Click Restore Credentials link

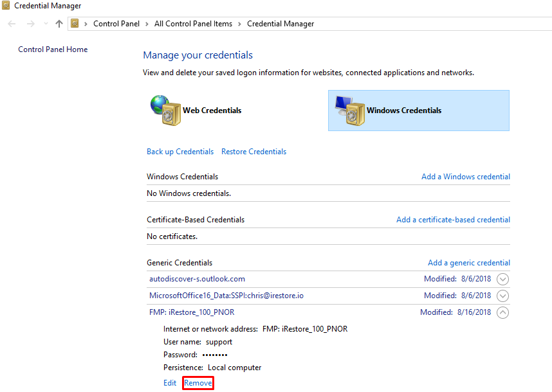point(254,152)
